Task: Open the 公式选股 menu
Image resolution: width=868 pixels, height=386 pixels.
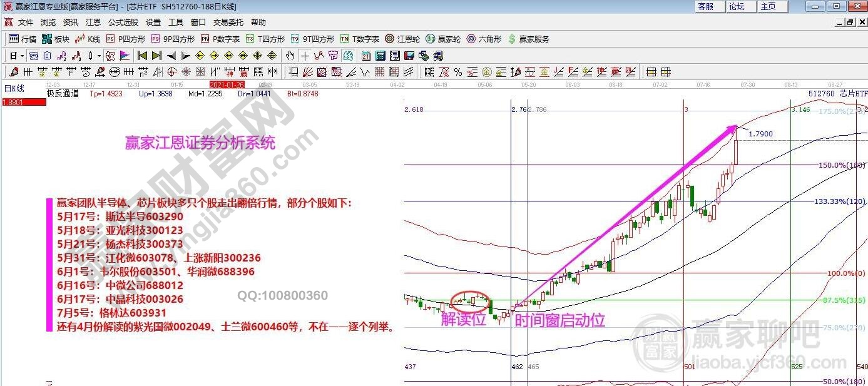Action: coord(123,23)
